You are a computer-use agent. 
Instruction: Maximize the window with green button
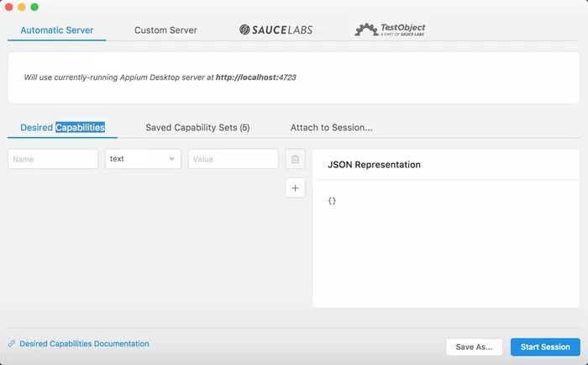[x=34, y=7]
